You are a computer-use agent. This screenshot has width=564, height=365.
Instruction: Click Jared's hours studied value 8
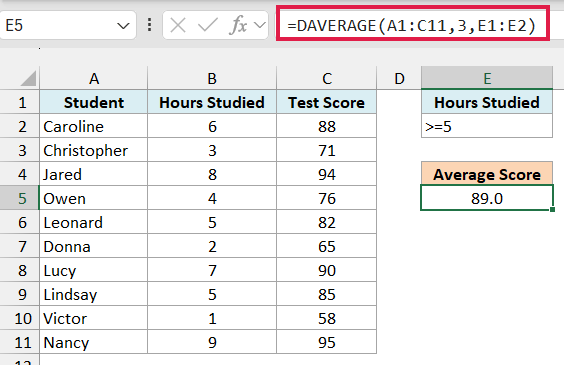[x=212, y=174]
